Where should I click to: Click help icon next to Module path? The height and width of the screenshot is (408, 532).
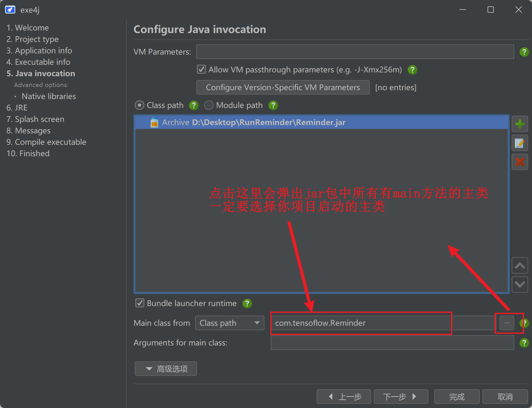coord(273,105)
